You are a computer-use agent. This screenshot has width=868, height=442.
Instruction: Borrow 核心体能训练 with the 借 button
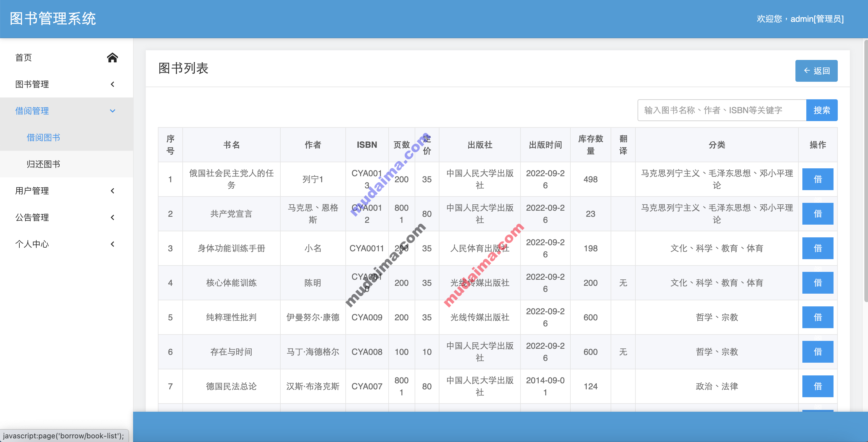(817, 283)
